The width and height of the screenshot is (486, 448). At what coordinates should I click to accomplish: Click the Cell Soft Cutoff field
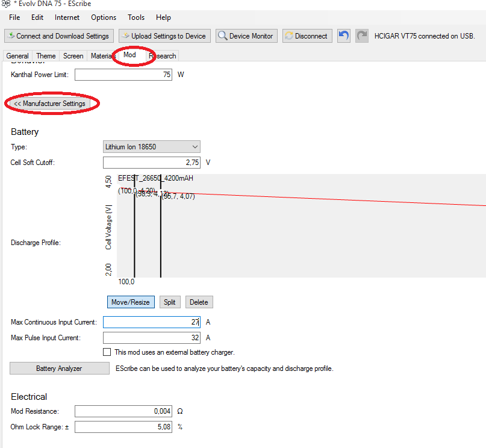(x=152, y=163)
